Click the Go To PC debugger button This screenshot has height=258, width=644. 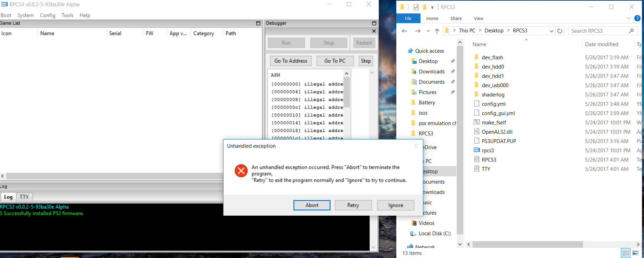coord(335,61)
